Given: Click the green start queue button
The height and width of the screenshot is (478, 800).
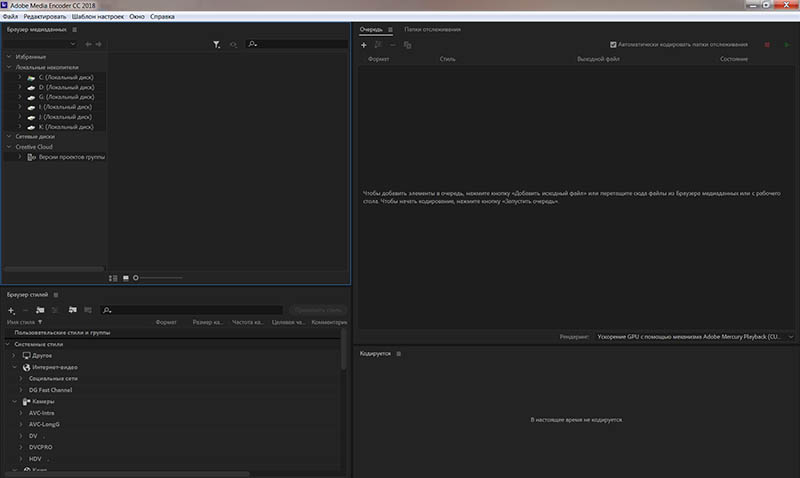Looking at the screenshot, I should tap(787, 45).
